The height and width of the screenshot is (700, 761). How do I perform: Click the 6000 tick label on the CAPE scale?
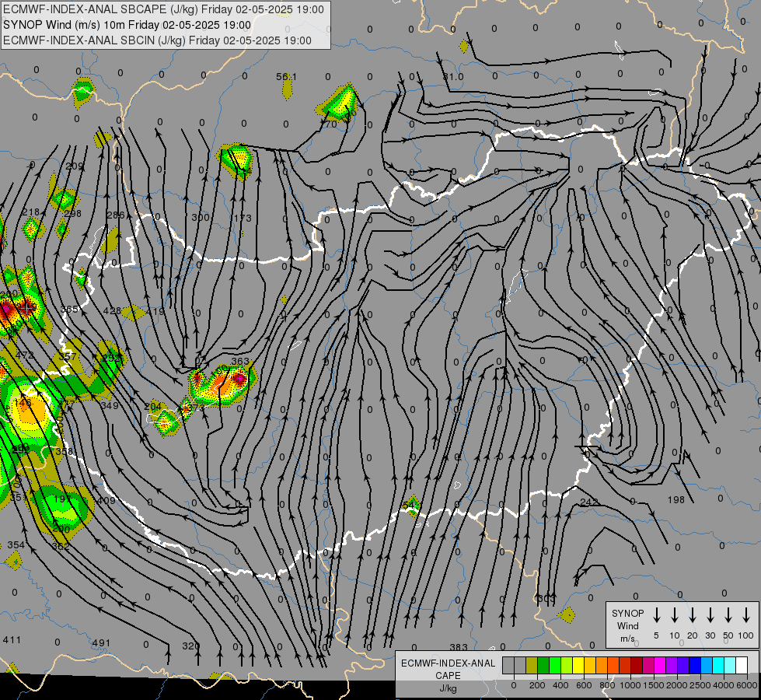point(748,685)
